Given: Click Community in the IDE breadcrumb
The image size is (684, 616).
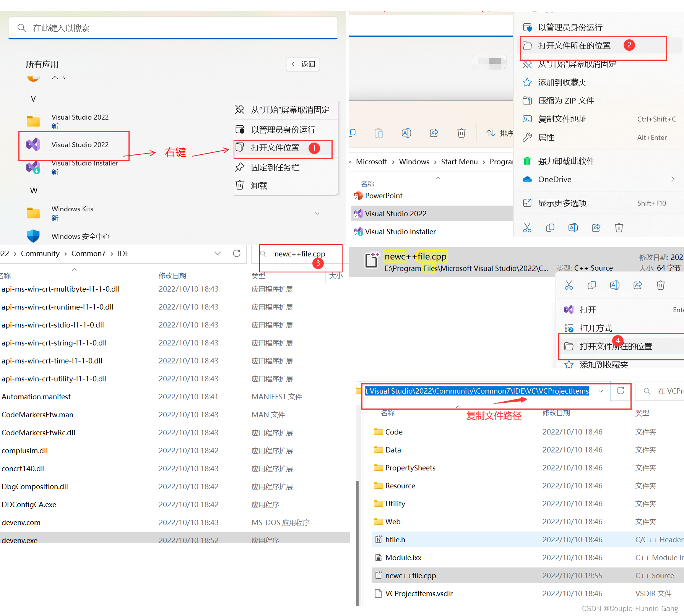Looking at the screenshot, I should point(40,254).
